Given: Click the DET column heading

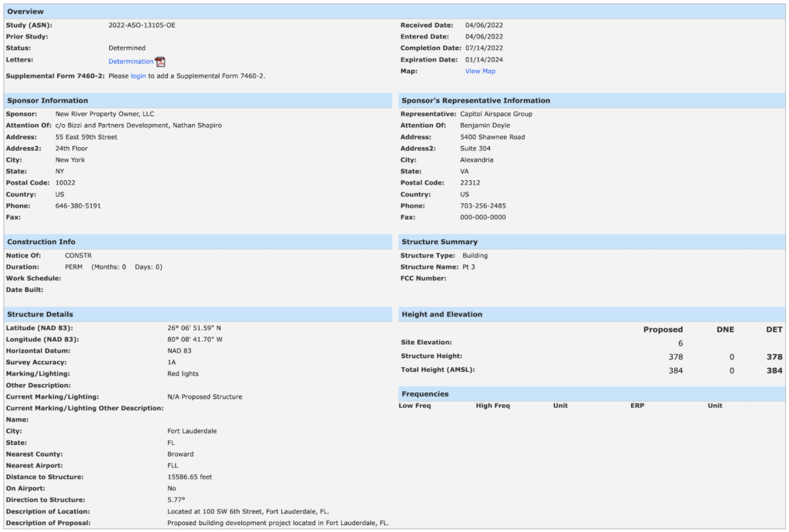Looking at the screenshot, I should point(774,330).
